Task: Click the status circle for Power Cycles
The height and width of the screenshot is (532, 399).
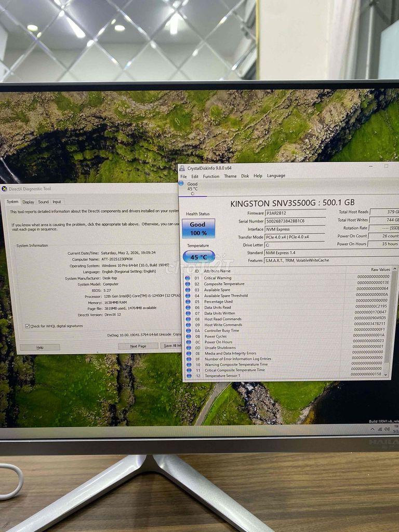Action: click(188, 336)
